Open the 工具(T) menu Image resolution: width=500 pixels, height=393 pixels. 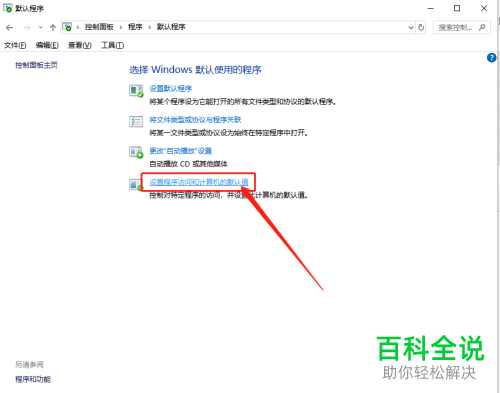[113, 45]
